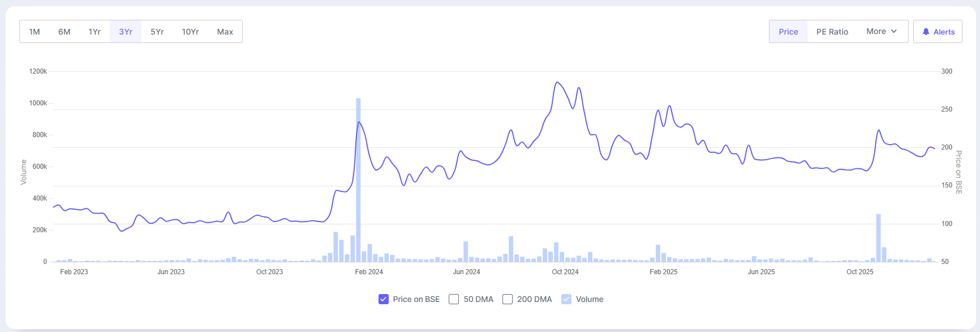Expand the More dropdown chevron

click(894, 31)
